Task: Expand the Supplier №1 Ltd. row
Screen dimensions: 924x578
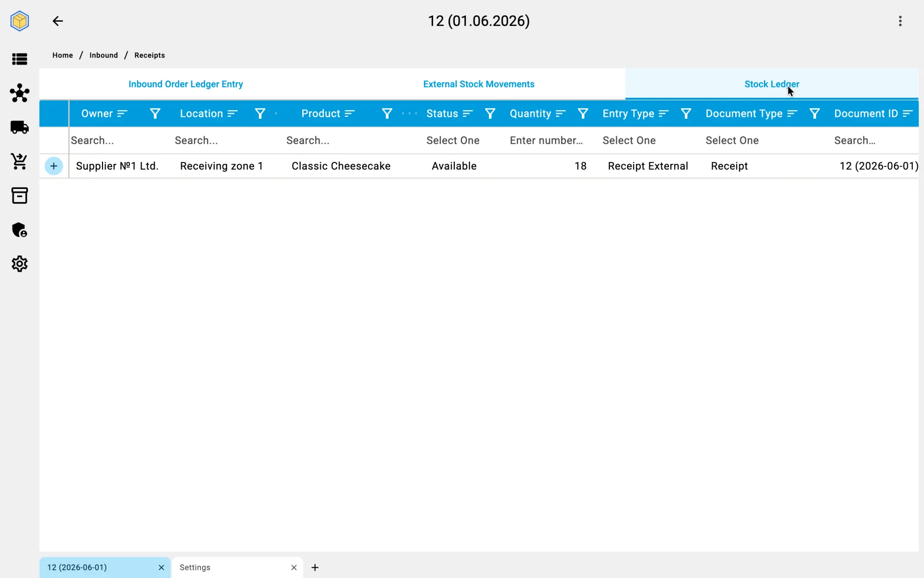Action: point(54,166)
